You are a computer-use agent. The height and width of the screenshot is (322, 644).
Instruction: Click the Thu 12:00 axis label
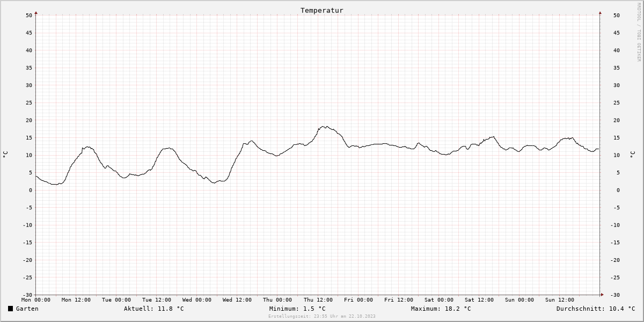click(x=318, y=300)
